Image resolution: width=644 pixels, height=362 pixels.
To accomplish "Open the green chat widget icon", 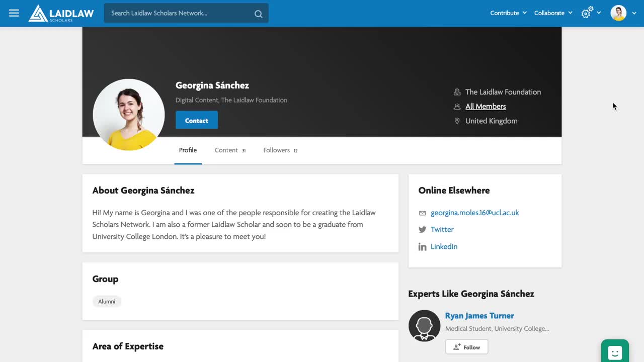I will pos(615,351).
